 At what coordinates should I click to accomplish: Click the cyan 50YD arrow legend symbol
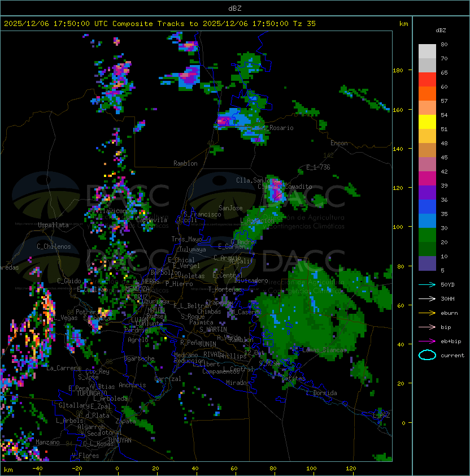(427, 285)
